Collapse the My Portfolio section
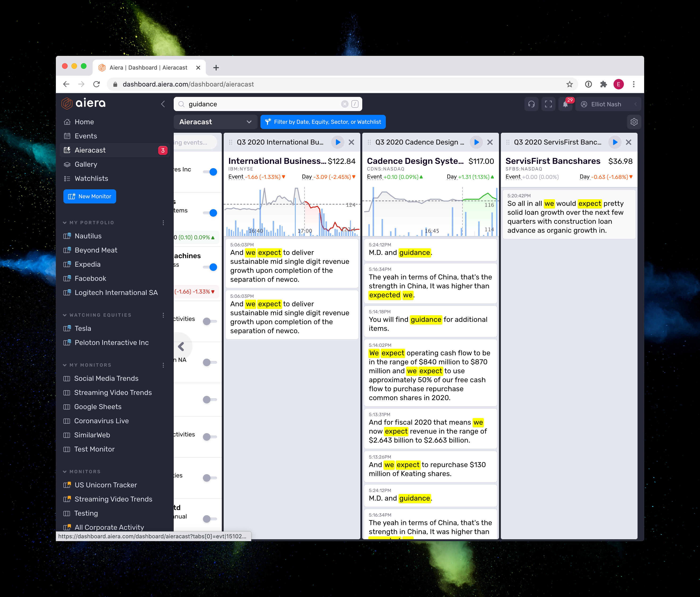 [x=65, y=222]
